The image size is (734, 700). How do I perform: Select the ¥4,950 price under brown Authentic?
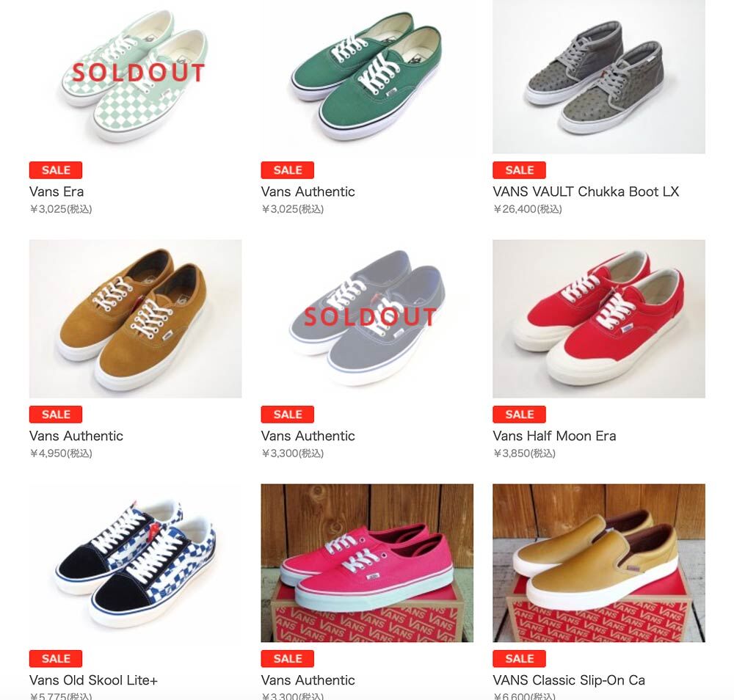tap(61, 453)
